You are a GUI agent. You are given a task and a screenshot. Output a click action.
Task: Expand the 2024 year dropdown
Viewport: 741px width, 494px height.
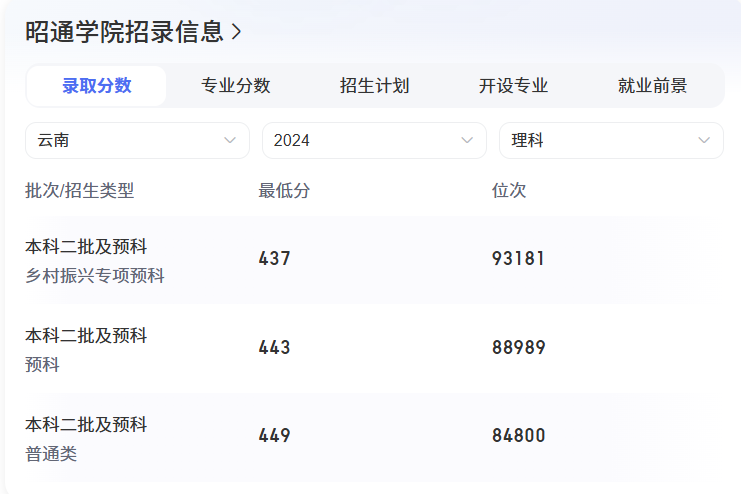374,141
